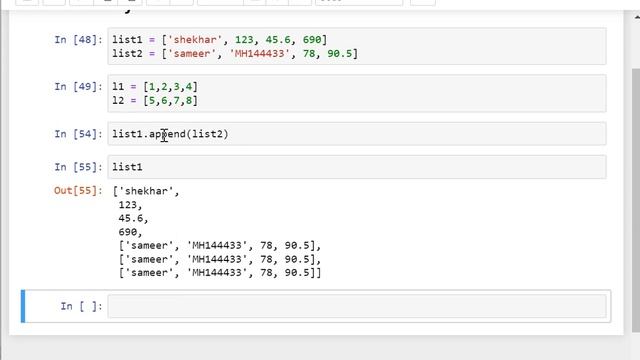Click the 690, output line
This screenshot has height=360, width=640.
[130, 232]
